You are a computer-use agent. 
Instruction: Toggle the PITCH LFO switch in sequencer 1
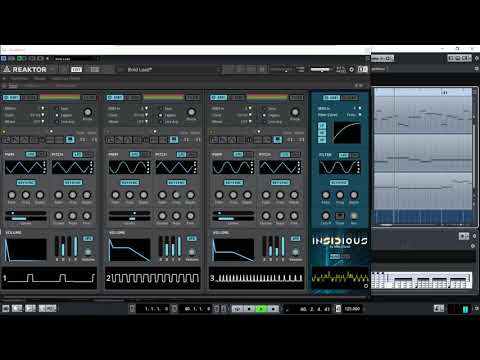78,154
